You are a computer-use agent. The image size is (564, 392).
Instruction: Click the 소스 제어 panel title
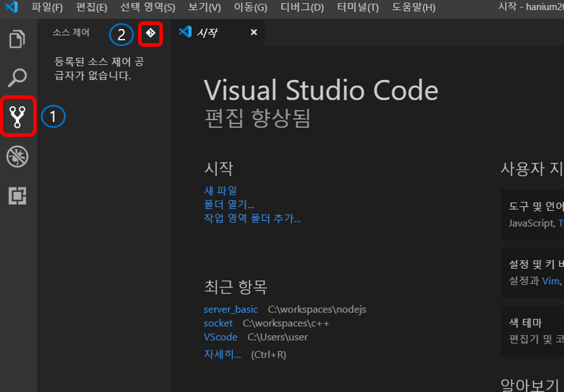click(x=71, y=33)
